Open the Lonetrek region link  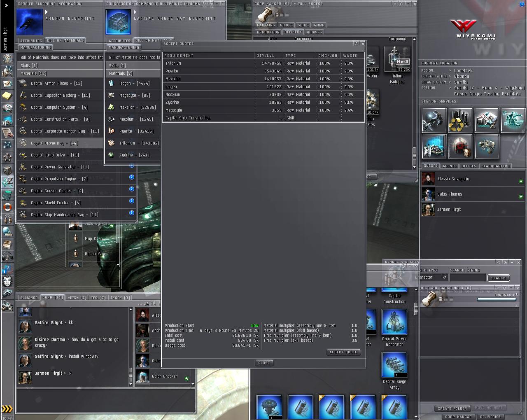click(463, 70)
